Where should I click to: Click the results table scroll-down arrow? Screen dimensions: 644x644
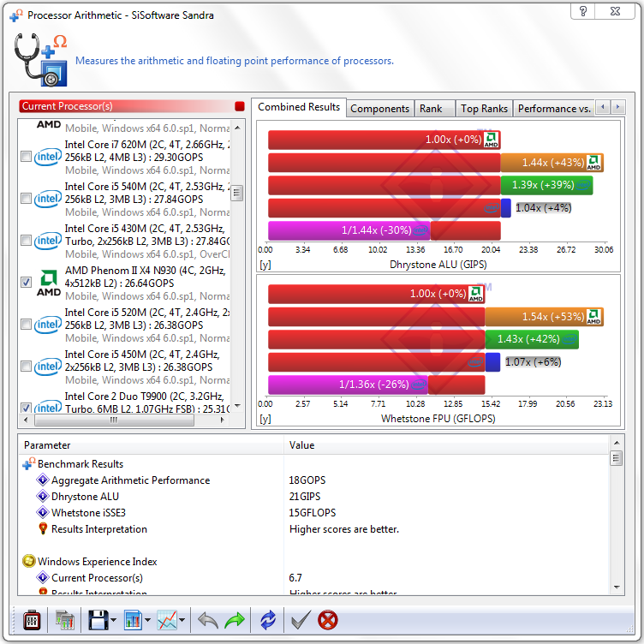tap(617, 587)
